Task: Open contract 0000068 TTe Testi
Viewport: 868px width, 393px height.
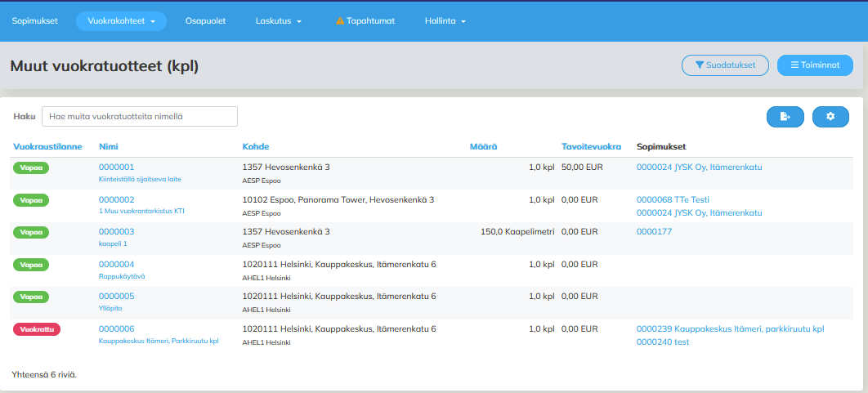Action: [673, 199]
